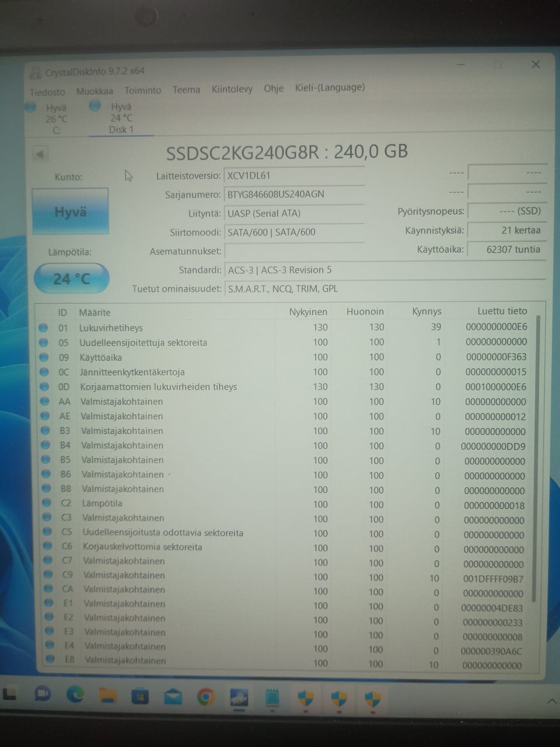Click raw value 001DFFFF09B7 in row C9
Viewport: 560px width, 747px height.
[494, 579]
